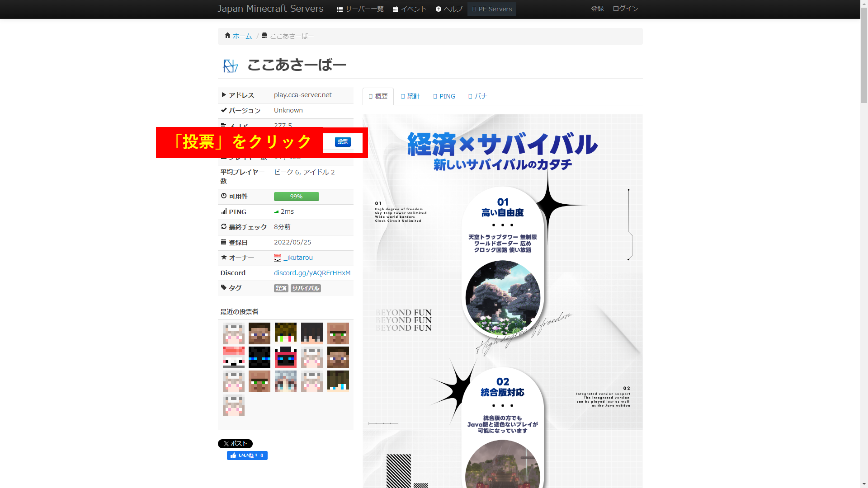This screenshot has width=868, height=488.
Task: Click the black Enderman-face voter avatar
Action: pyautogui.click(x=259, y=357)
